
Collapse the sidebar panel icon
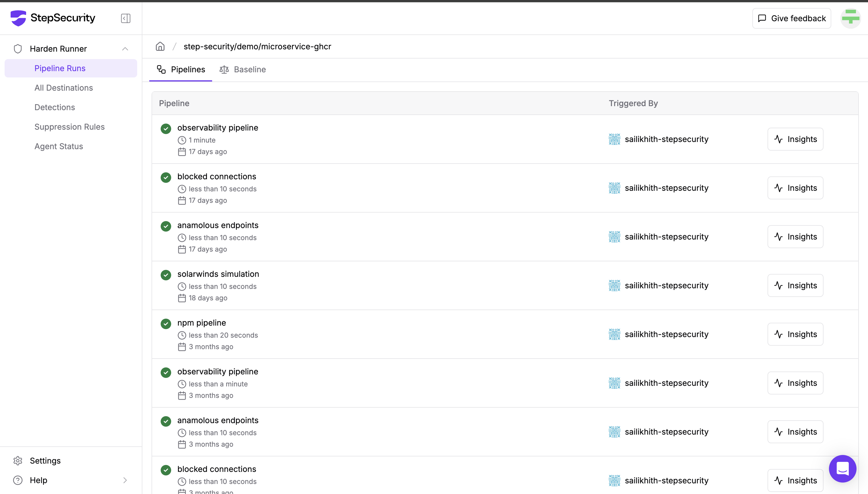coord(126,18)
